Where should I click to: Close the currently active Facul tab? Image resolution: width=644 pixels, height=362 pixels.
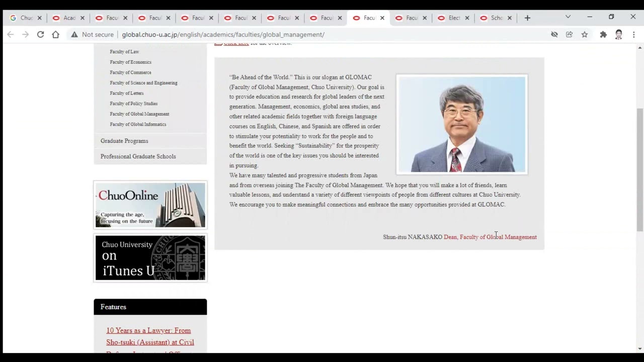[x=382, y=18]
